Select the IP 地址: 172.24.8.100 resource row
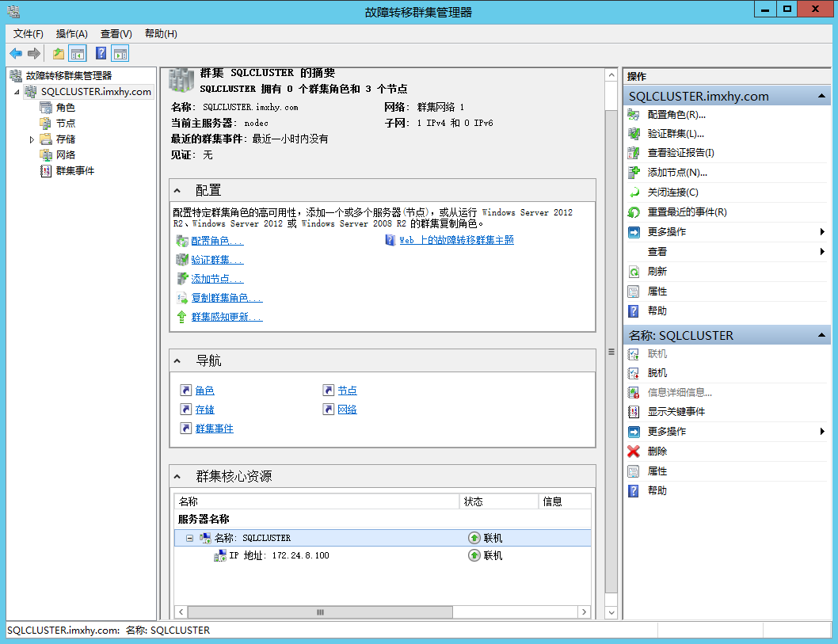Screen dimensions: 838x644 pos(383,556)
